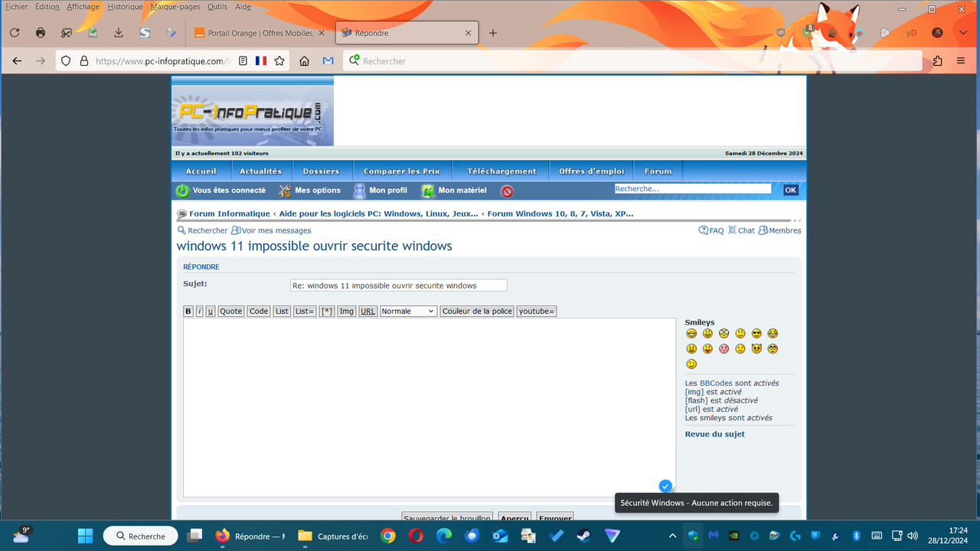Close the Répondre tab

click(467, 33)
